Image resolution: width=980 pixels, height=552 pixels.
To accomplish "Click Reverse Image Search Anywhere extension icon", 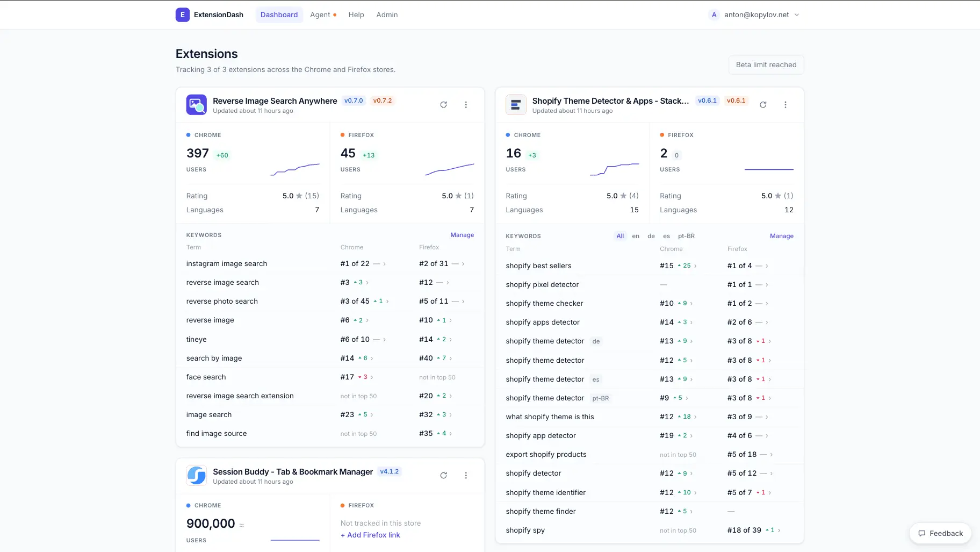I will (x=197, y=105).
